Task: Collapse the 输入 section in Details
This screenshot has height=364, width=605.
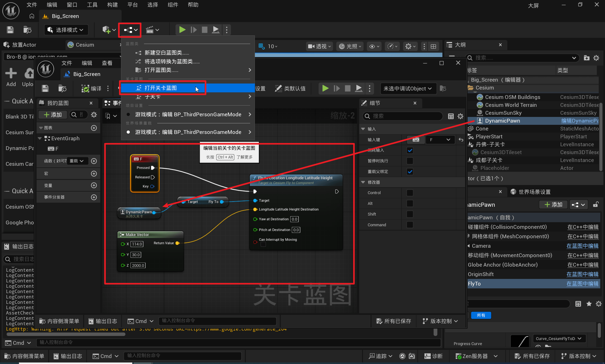Action: pyautogui.click(x=363, y=129)
